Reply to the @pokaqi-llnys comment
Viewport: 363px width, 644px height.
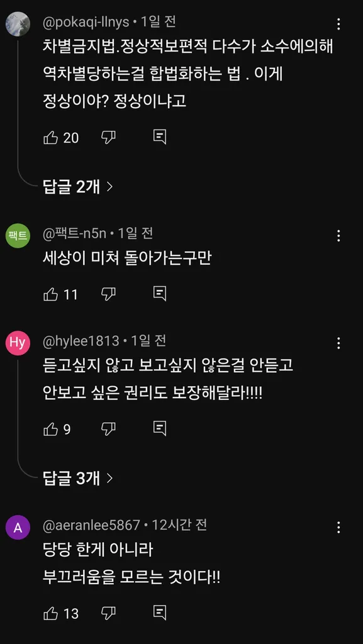pyautogui.click(x=160, y=137)
